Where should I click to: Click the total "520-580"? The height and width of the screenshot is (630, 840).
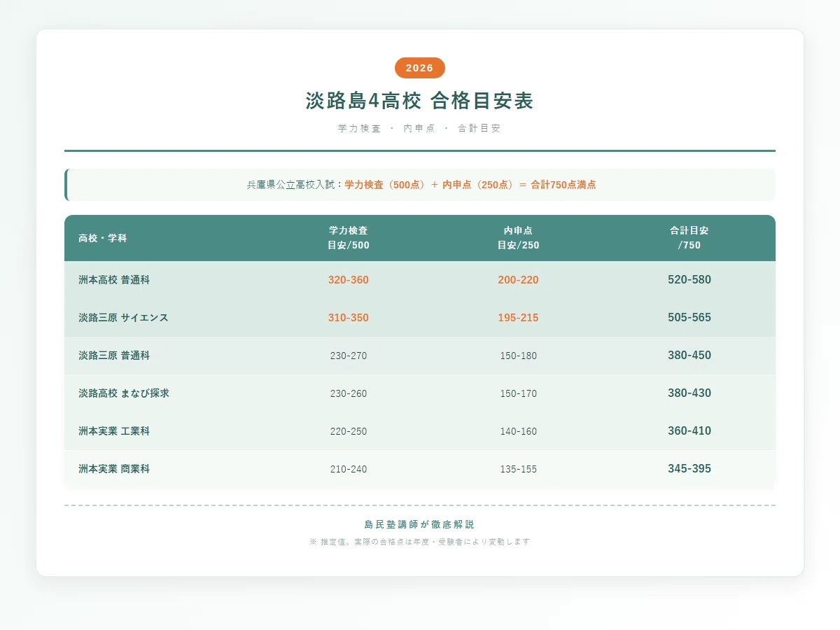tap(689, 280)
